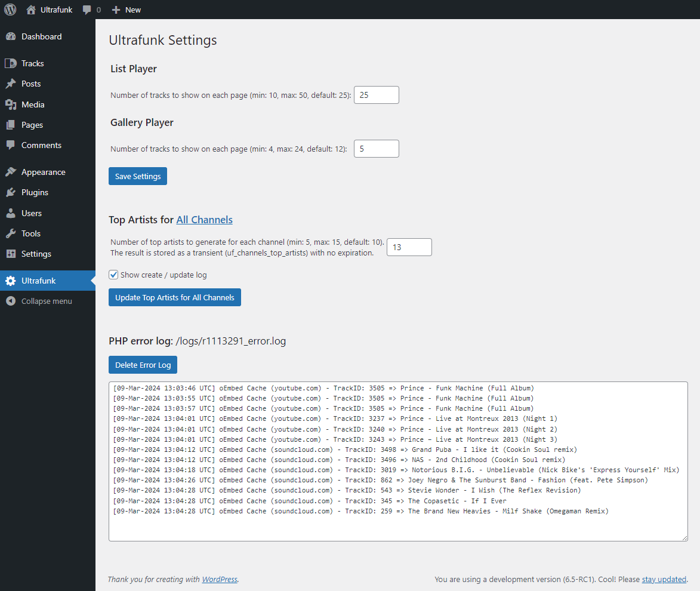Open the All Channels link
Screen dimensions: 700x591
pyautogui.click(x=205, y=220)
